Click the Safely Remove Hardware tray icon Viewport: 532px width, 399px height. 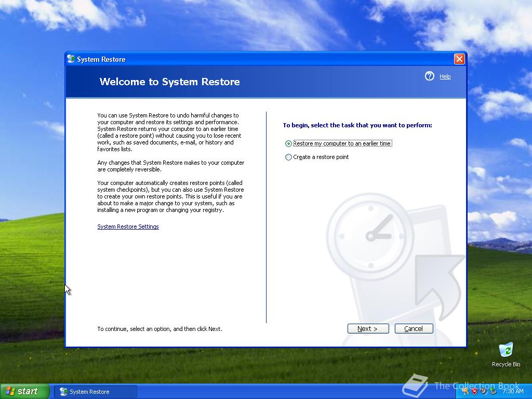pos(494,391)
